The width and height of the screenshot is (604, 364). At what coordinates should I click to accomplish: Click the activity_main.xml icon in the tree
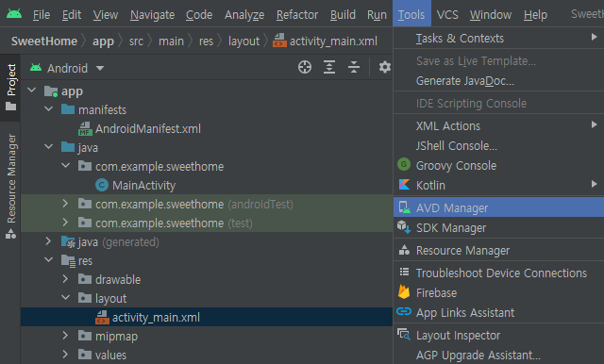(x=102, y=318)
